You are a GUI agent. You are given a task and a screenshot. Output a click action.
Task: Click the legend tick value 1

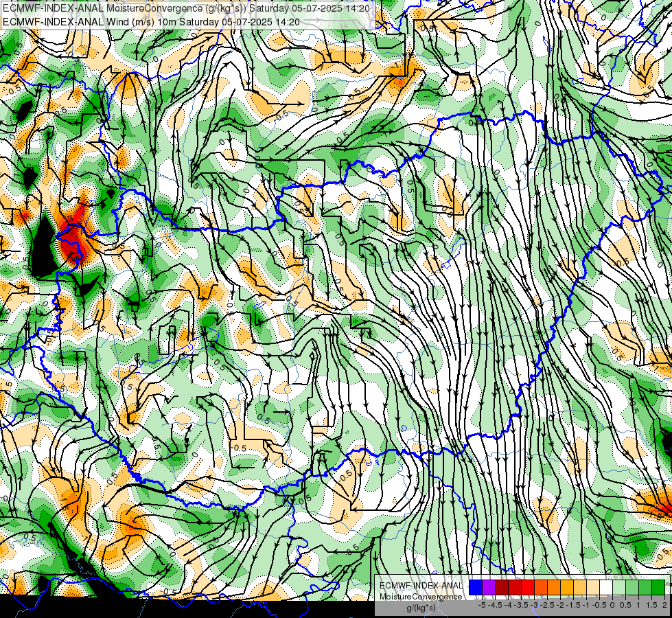[638, 605]
